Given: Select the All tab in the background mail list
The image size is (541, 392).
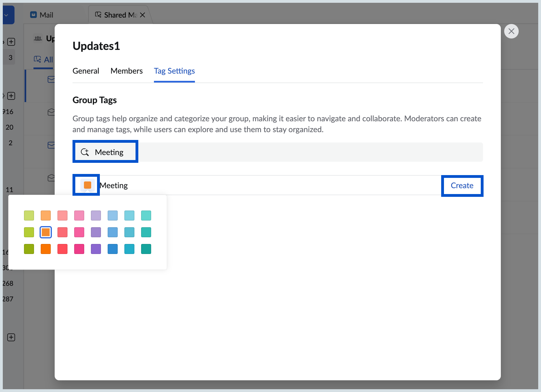Looking at the screenshot, I should 43,60.
